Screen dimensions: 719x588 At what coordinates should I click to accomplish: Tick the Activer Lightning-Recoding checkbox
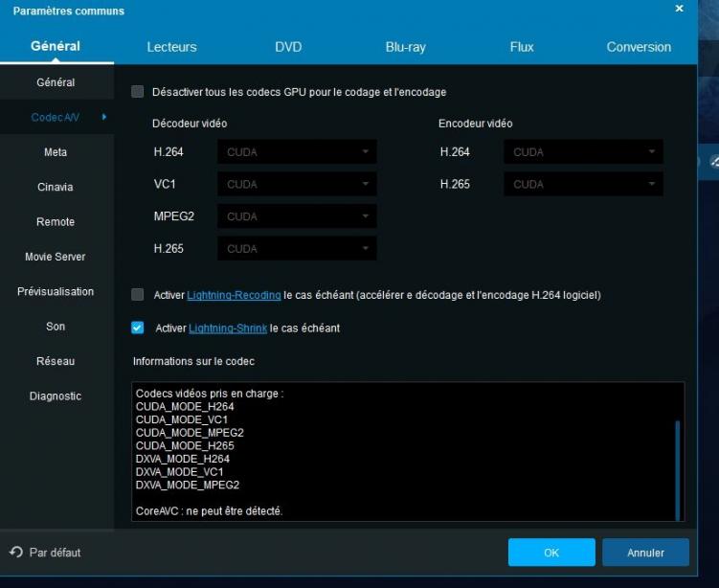pyautogui.click(x=138, y=295)
